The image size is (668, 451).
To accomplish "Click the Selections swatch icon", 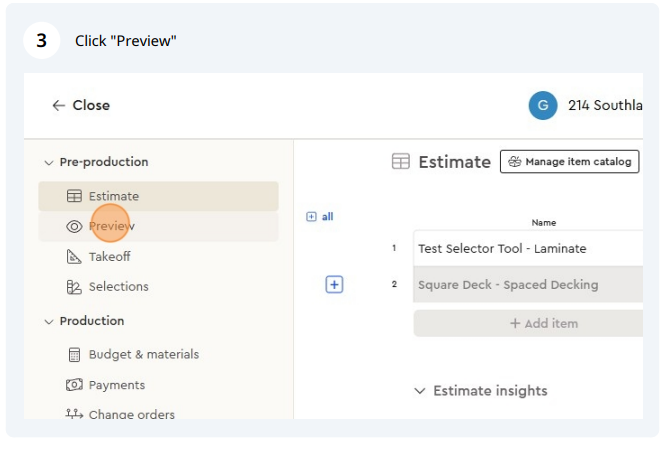I will pos(74,287).
